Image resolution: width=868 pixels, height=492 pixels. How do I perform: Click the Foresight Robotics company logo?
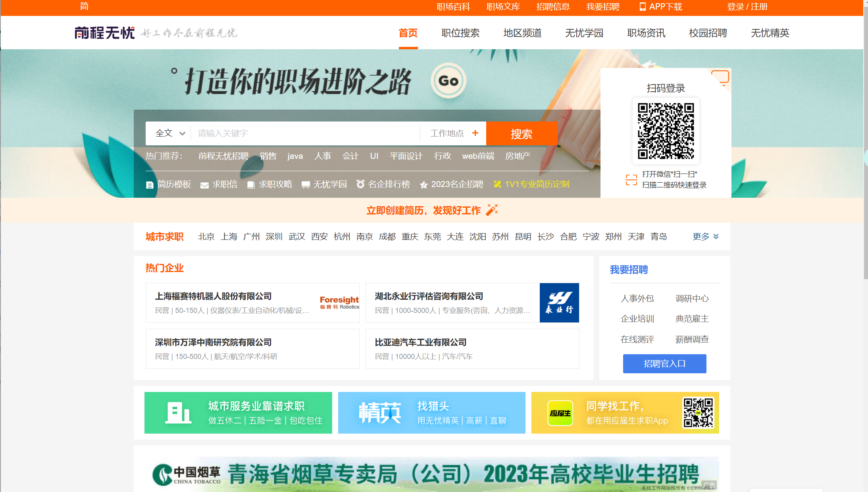pyautogui.click(x=339, y=302)
